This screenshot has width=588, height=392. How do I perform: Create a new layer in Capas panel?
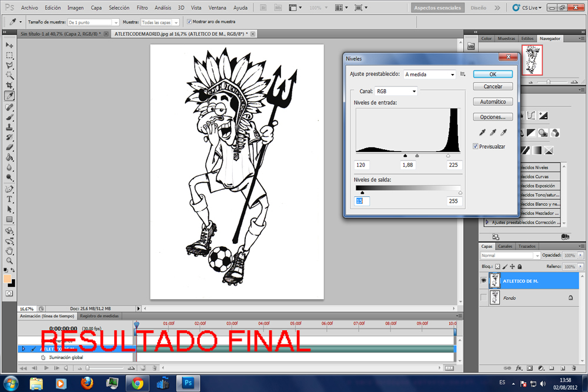[563, 368]
